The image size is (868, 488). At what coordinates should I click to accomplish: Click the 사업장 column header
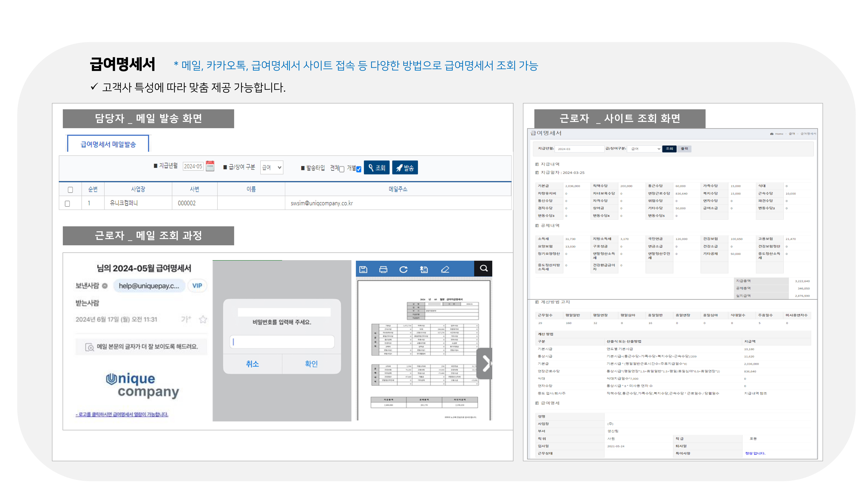click(x=138, y=189)
